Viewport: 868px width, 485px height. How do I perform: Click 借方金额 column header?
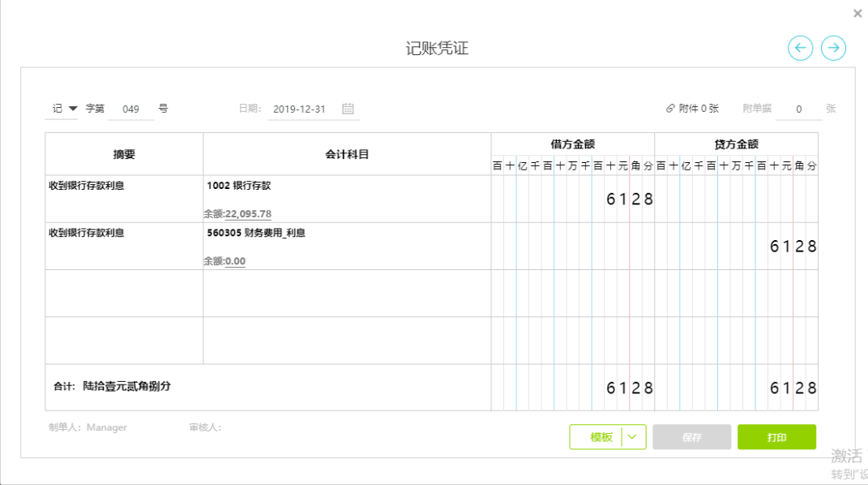(x=572, y=144)
